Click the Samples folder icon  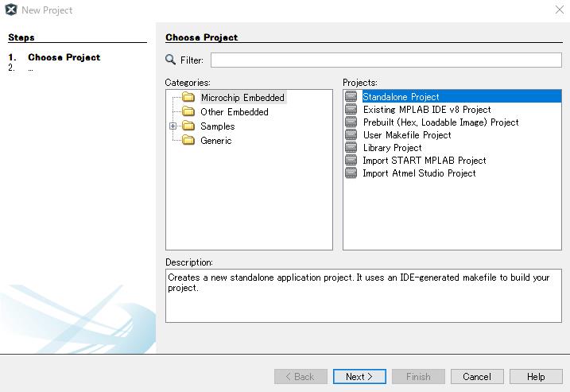coord(188,126)
